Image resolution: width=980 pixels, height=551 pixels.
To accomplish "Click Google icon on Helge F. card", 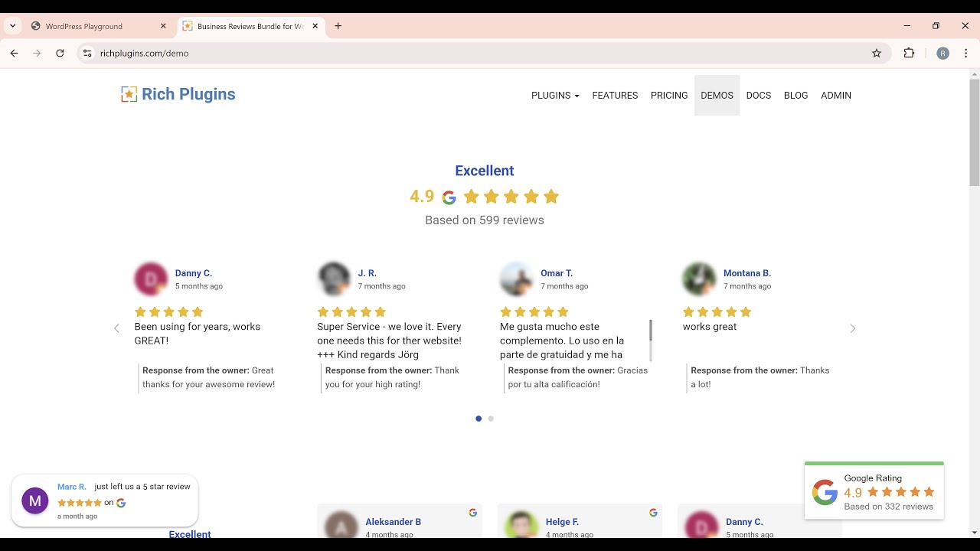I will tap(653, 513).
